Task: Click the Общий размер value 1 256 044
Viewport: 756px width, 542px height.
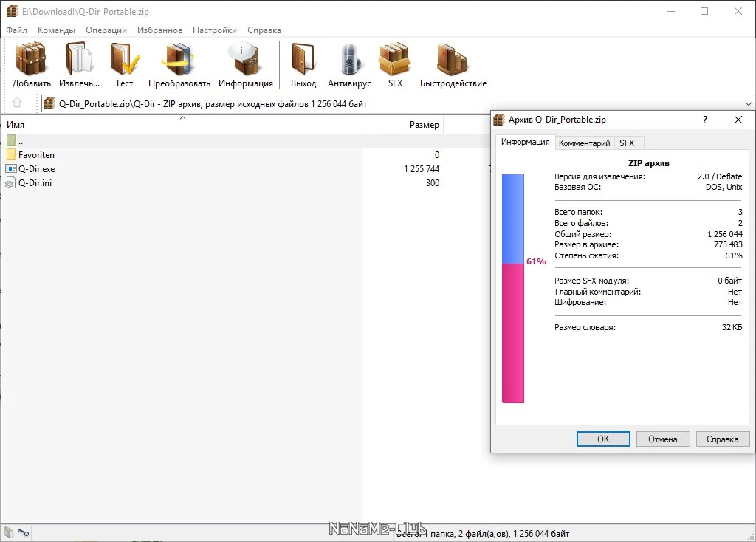Action: click(725, 234)
